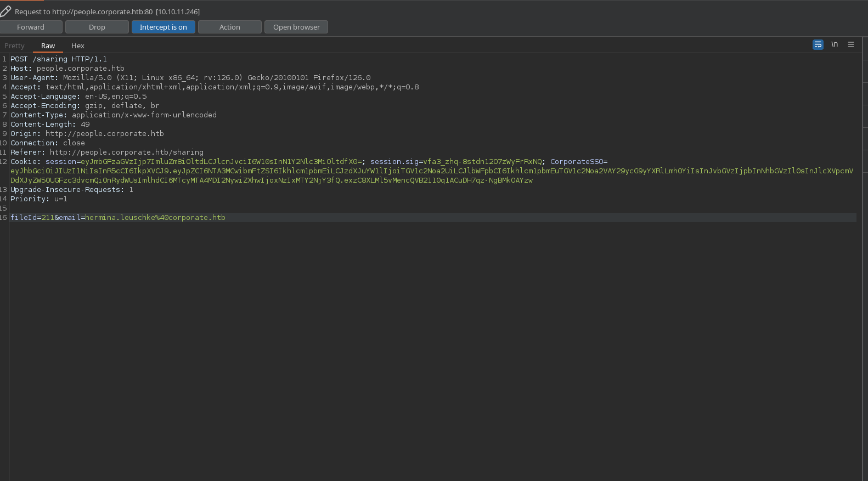Click the POST /sharing request line

59,59
